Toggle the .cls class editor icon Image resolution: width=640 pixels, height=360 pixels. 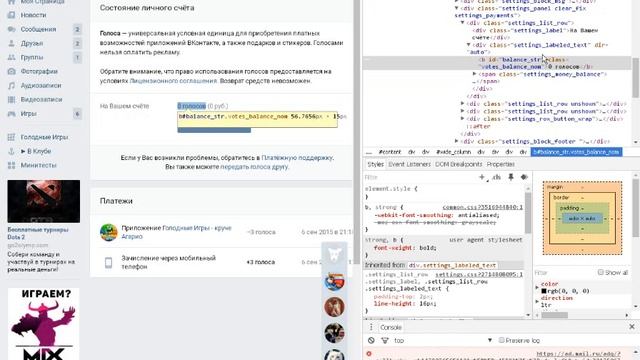(497, 177)
